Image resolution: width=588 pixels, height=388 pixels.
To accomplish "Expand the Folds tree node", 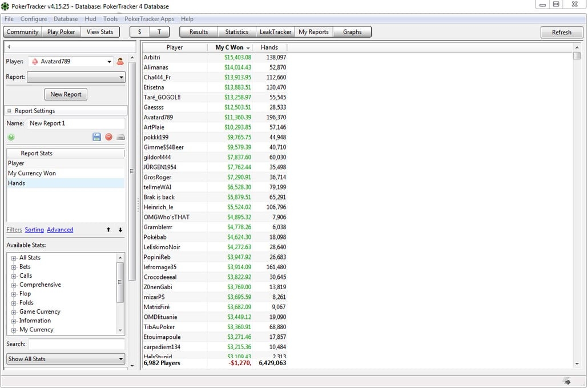I will [14, 303].
